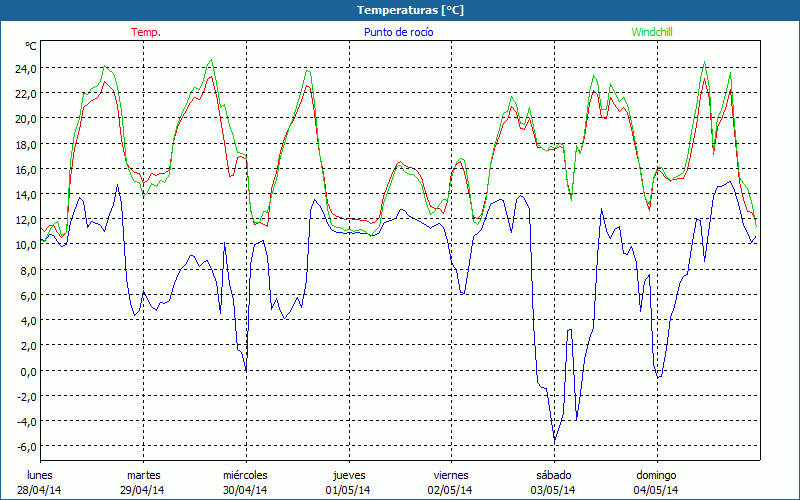Click the °C unit label above axis
The image size is (800, 500).
[31, 46]
